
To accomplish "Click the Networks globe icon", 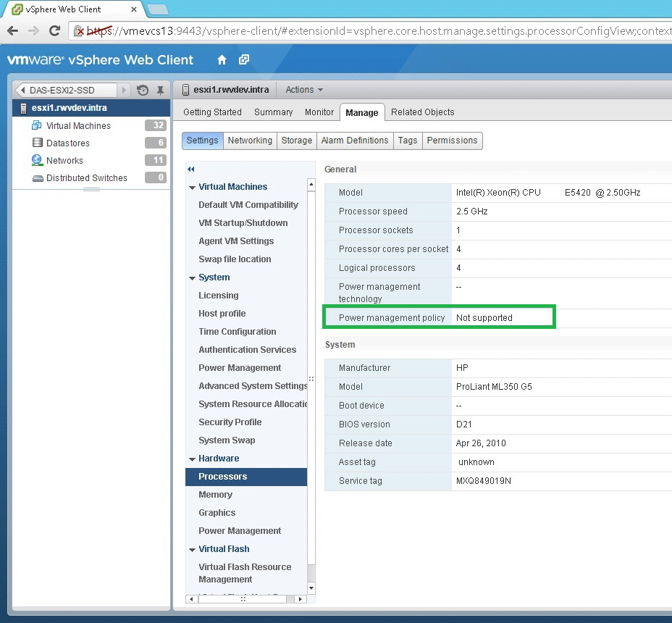I will pos(37,160).
